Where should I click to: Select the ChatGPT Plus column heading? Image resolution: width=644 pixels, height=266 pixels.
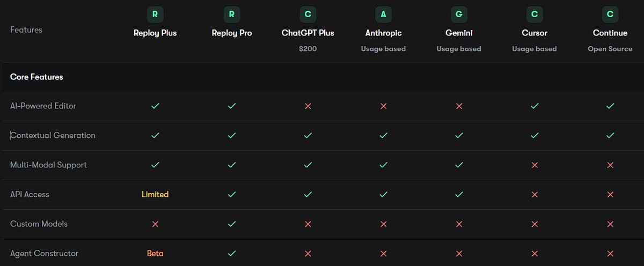[308, 33]
